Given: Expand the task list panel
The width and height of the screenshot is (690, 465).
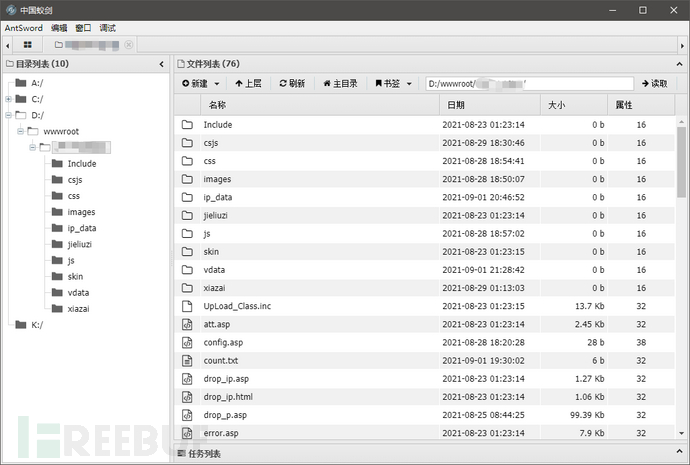Looking at the screenshot, I should (x=679, y=452).
